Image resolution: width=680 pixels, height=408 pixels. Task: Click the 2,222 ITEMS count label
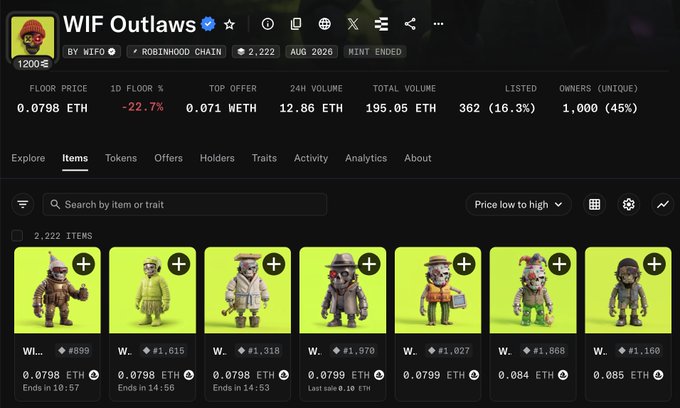tap(63, 236)
